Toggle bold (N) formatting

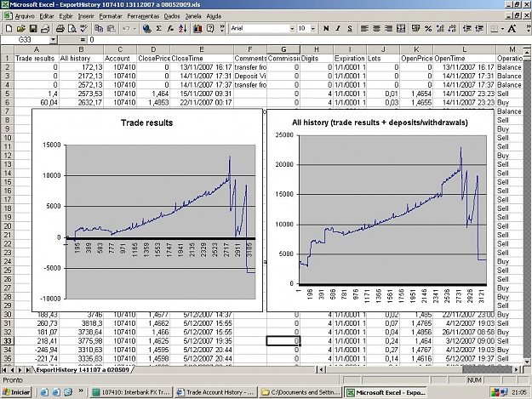click(x=326, y=29)
